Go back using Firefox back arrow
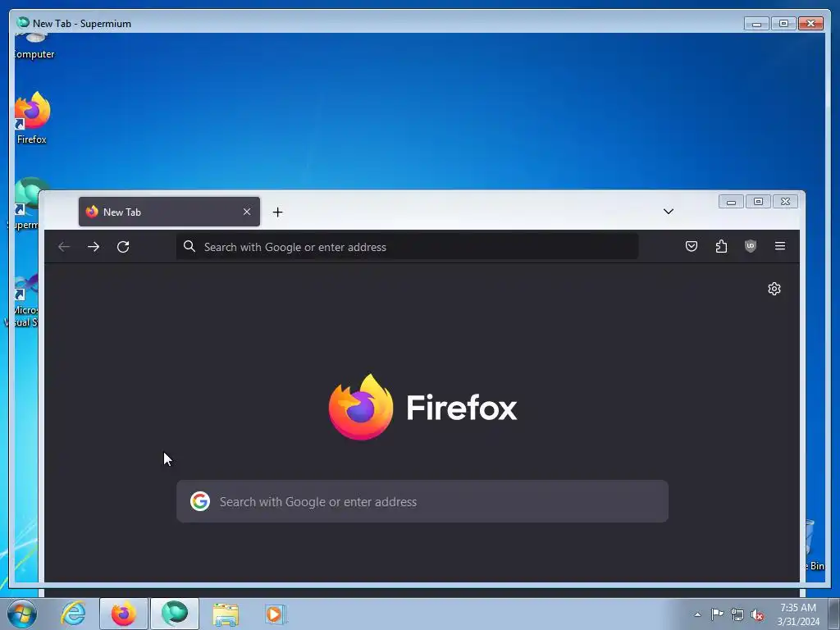Image resolution: width=840 pixels, height=630 pixels. (64, 247)
